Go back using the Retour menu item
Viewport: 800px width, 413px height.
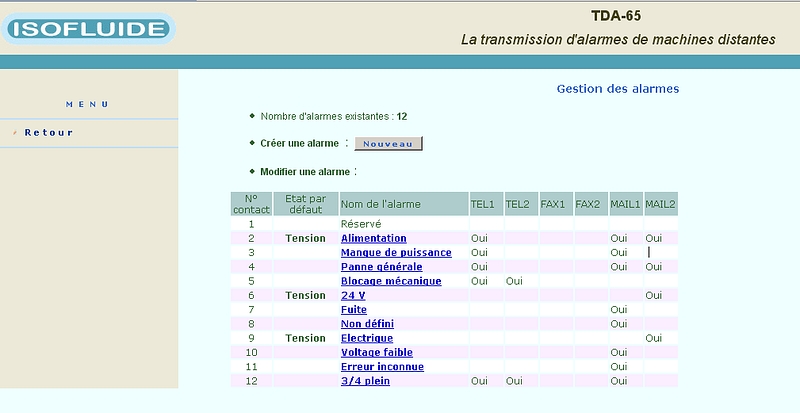[48, 133]
